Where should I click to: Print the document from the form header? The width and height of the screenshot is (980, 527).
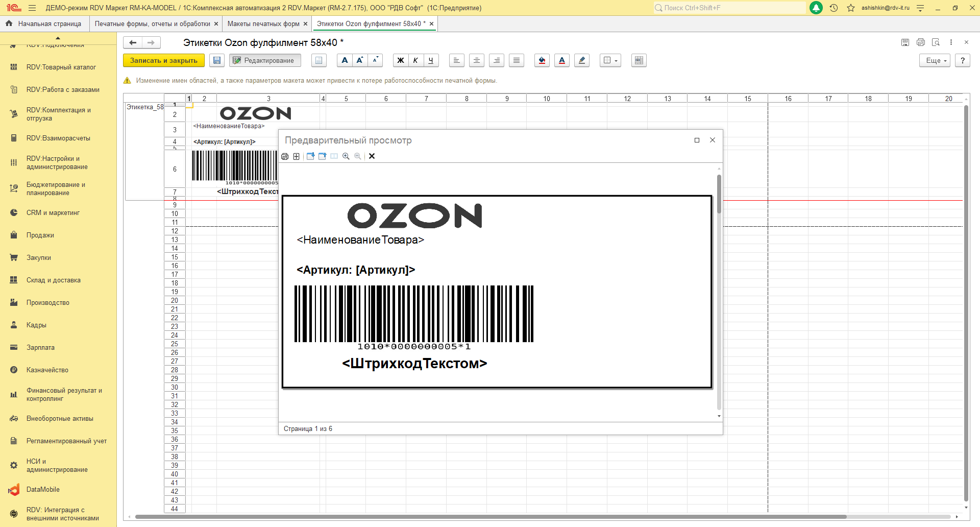[921, 42]
